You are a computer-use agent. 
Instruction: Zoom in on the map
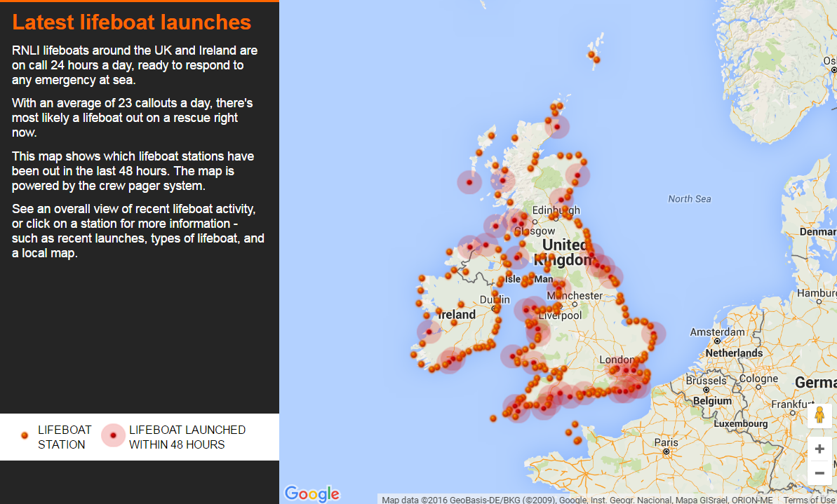coord(819,449)
